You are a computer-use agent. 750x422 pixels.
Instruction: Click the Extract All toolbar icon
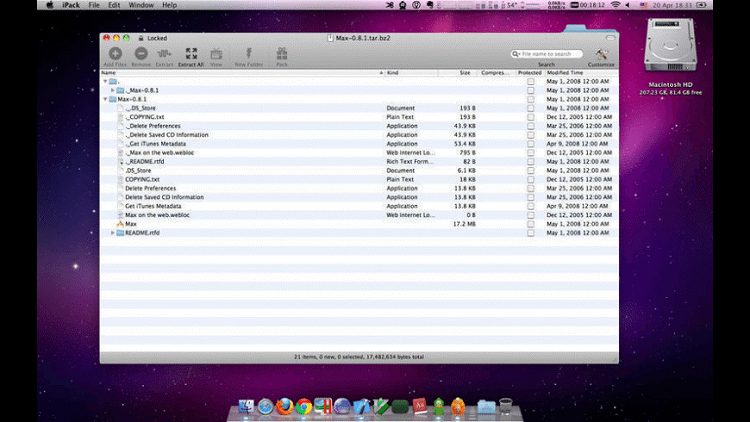(191, 54)
